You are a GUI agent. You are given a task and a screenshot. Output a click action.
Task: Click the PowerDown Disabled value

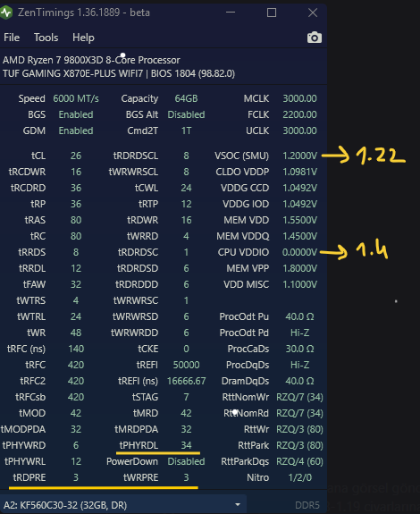[x=186, y=461]
